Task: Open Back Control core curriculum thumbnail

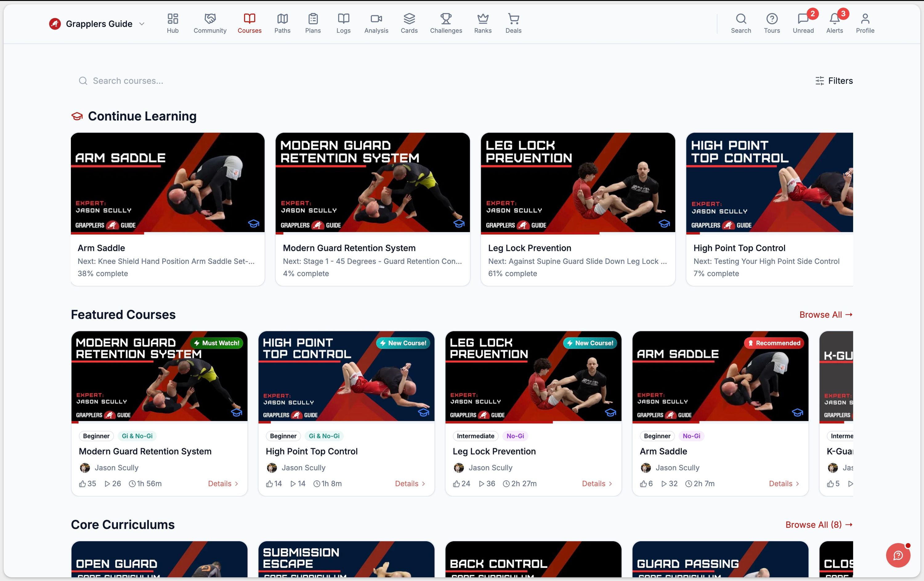Action: click(x=533, y=559)
